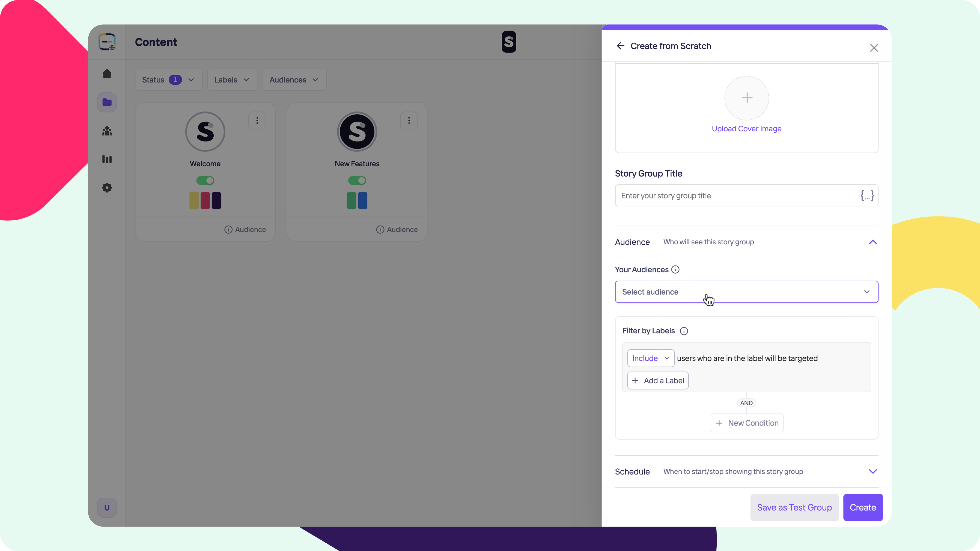Open the Analytics bar chart sidebar icon
Image resolution: width=980 pixels, height=551 pixels.
coord(107,159)
